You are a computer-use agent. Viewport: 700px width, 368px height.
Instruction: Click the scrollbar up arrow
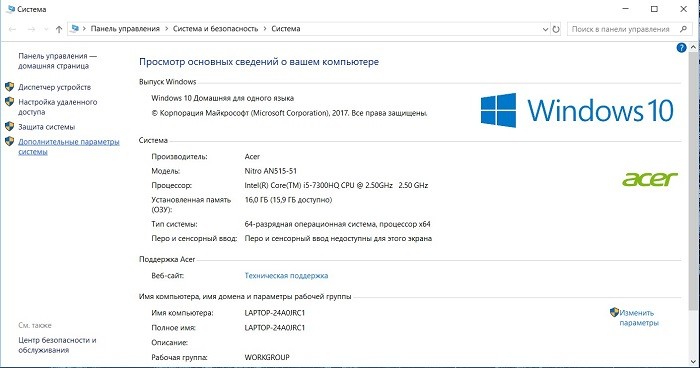[693, 47]
